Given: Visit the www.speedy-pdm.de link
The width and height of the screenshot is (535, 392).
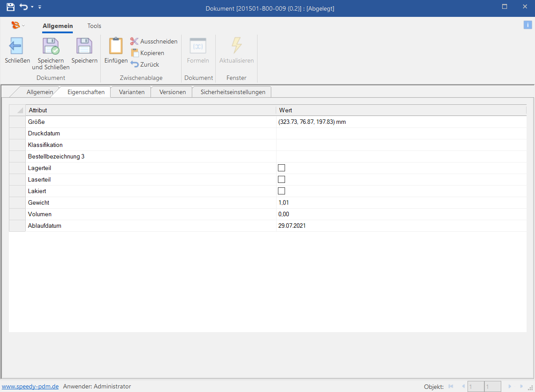Looking at the screenshot, I should 30,386.
